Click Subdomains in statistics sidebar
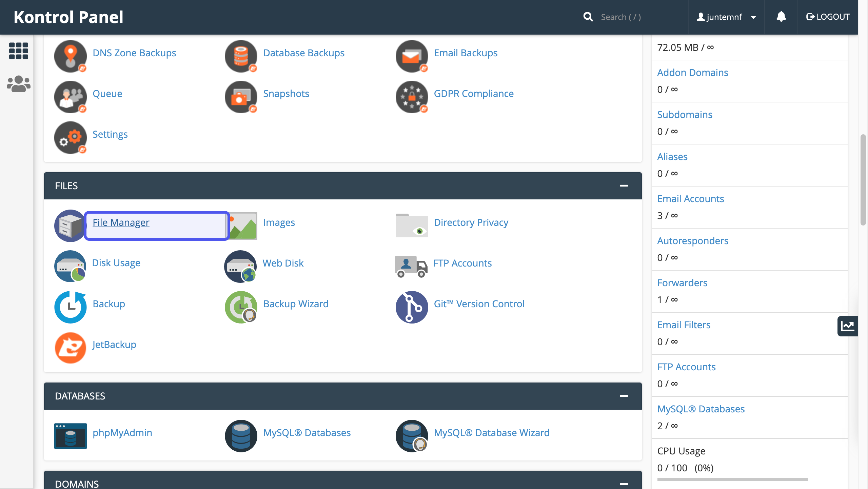This screenshot has width=868, height=489. (685, 114)
